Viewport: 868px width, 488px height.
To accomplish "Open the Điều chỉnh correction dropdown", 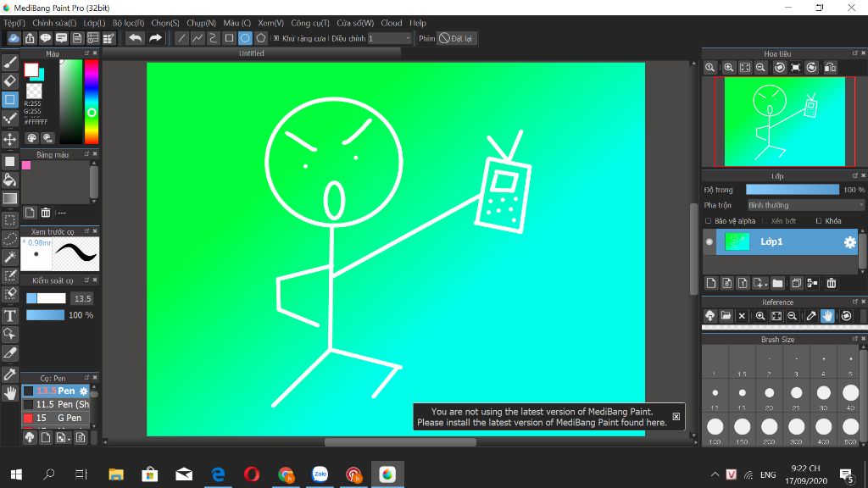I will click(390, 38).
